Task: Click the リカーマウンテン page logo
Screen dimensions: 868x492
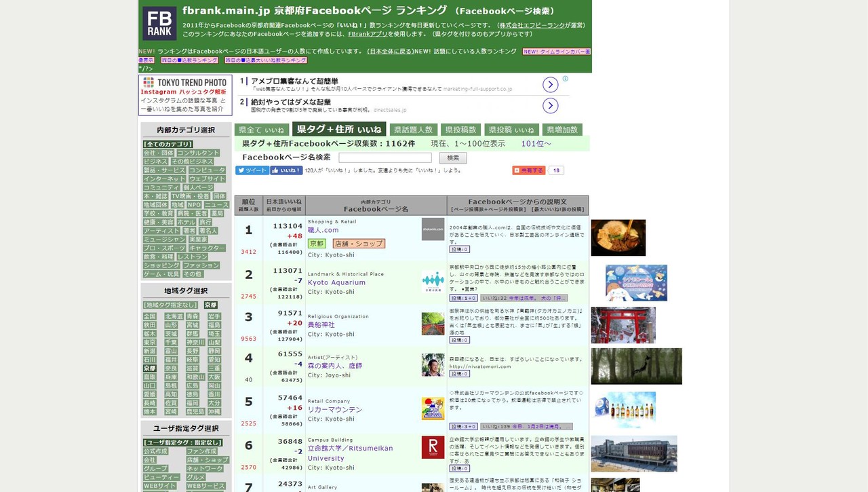Action: (x=433, y=409)
